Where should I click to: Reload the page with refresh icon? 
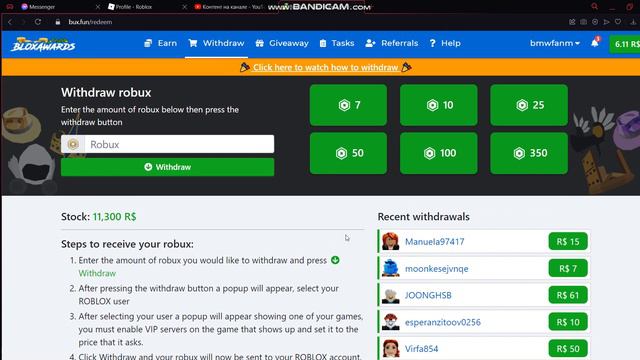[x=38, y=22]
